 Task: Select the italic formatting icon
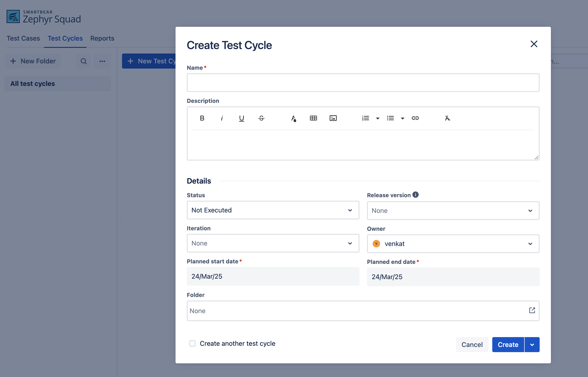coord(222,118)
